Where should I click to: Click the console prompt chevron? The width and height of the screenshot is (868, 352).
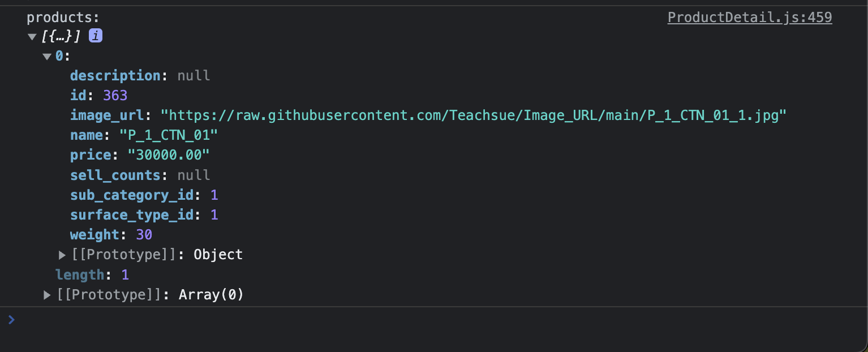point(11,320)
